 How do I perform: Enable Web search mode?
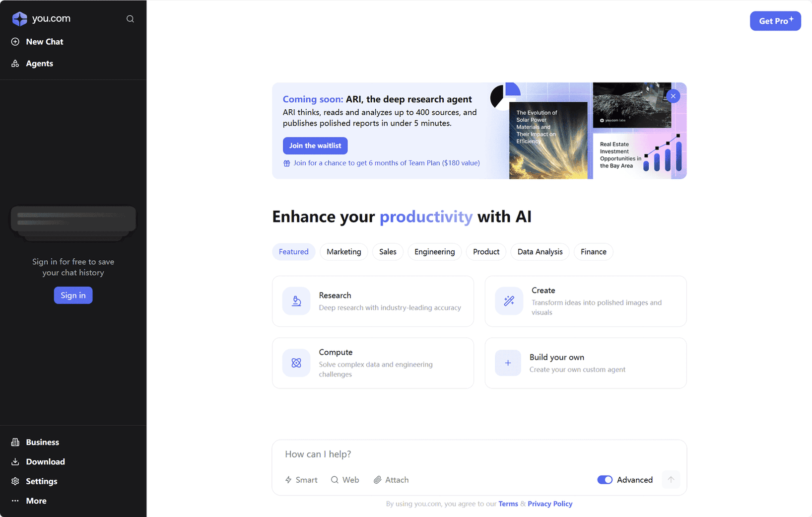click(x=345, y=480)
